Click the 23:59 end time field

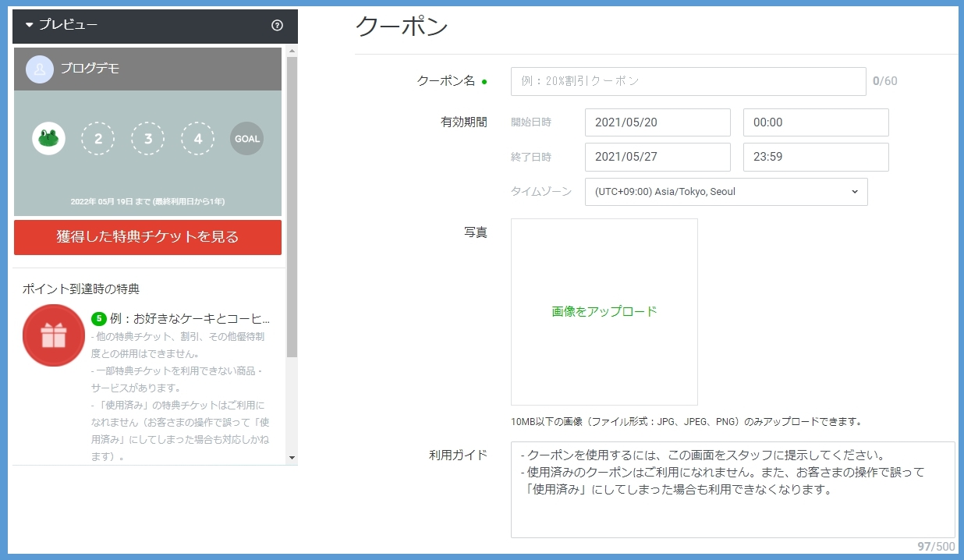point(815,157)
